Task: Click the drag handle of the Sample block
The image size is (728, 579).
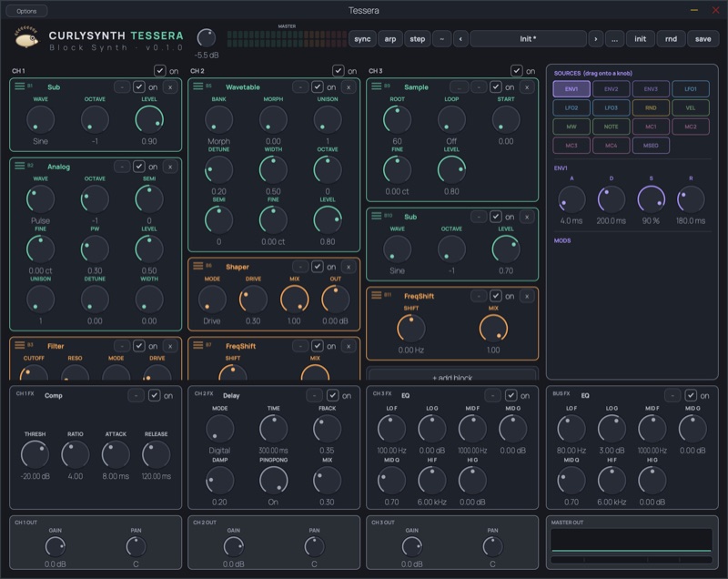Action: tap(376, 86)
